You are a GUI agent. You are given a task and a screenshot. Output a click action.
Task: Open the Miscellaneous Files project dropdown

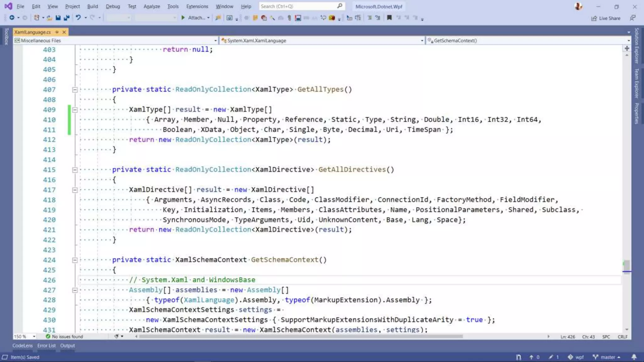(x=215, y=41)
